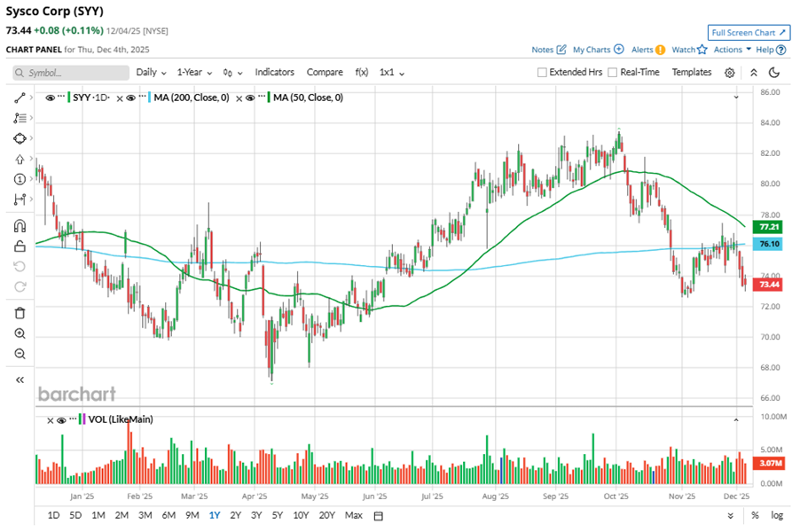Open chart Templates
This screenshot has width=800, height=532.
pos(691,73)
